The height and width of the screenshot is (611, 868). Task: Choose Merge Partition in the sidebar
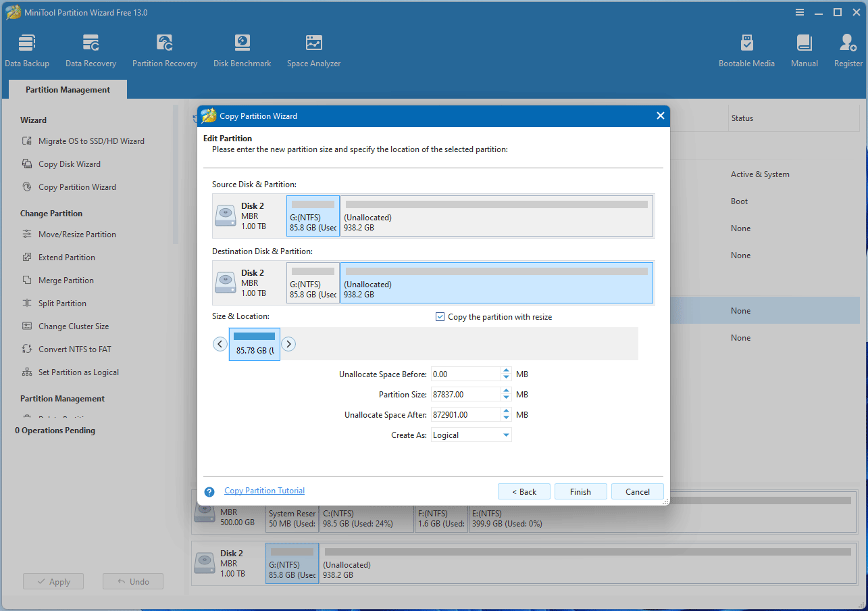coord(66,280)
